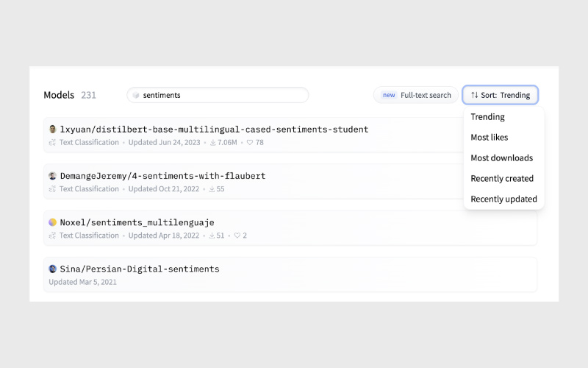Click the heart likes icon showing 78

coord(250,142)
